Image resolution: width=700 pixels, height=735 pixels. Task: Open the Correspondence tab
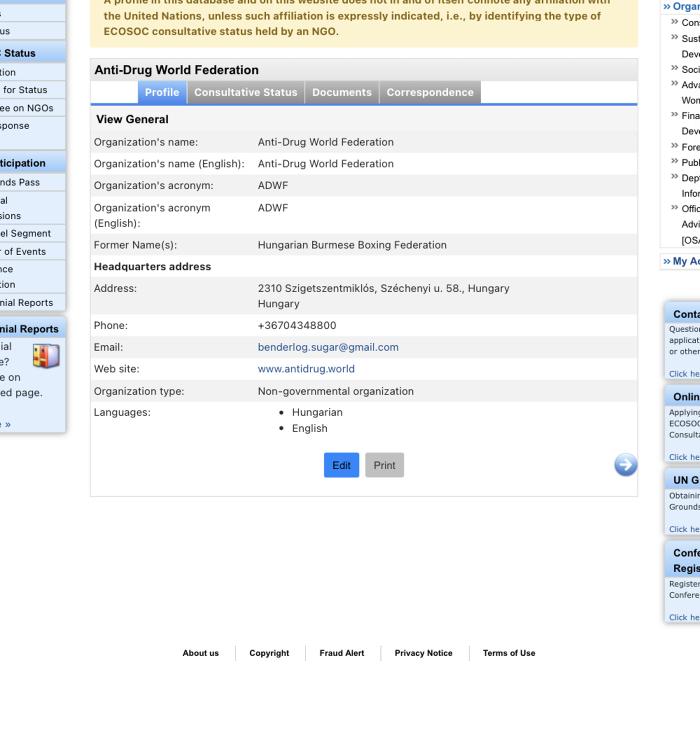coord(430,92)
